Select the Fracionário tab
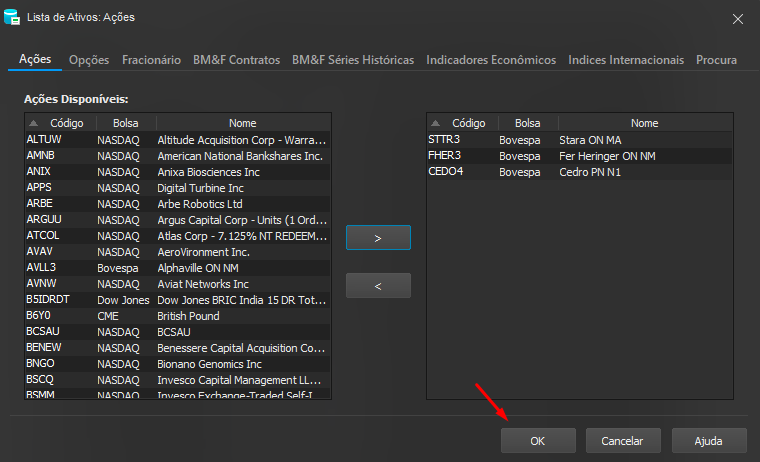This screenshot has height=462, width=760. pyautogui.click(x=151, y=60)
